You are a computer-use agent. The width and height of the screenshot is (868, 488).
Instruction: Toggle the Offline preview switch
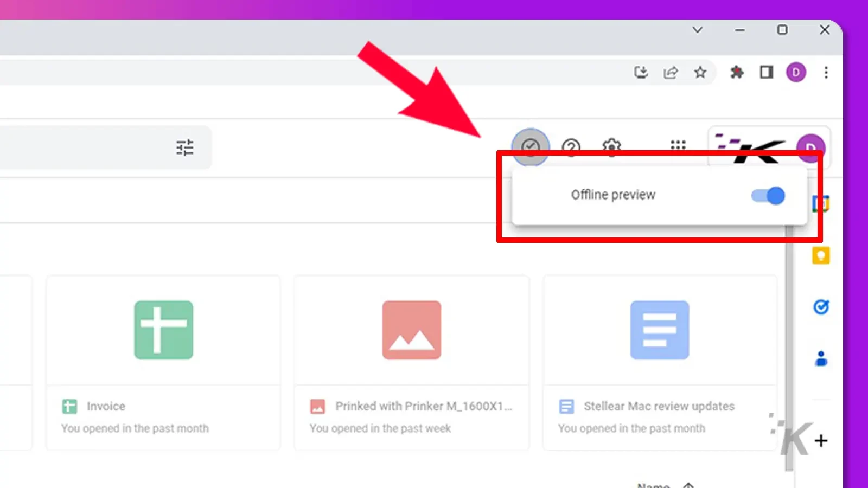pyautogui.click(x=768, y=195)
